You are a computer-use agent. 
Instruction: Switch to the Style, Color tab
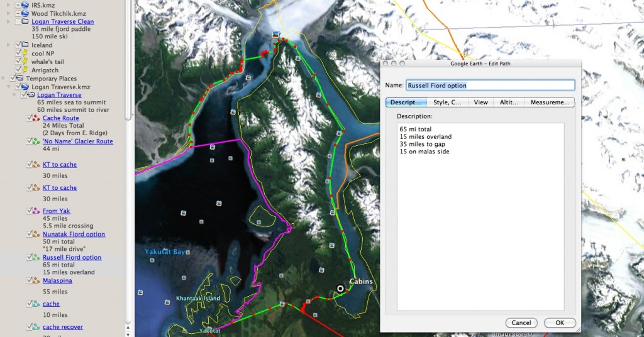[447, 102]
